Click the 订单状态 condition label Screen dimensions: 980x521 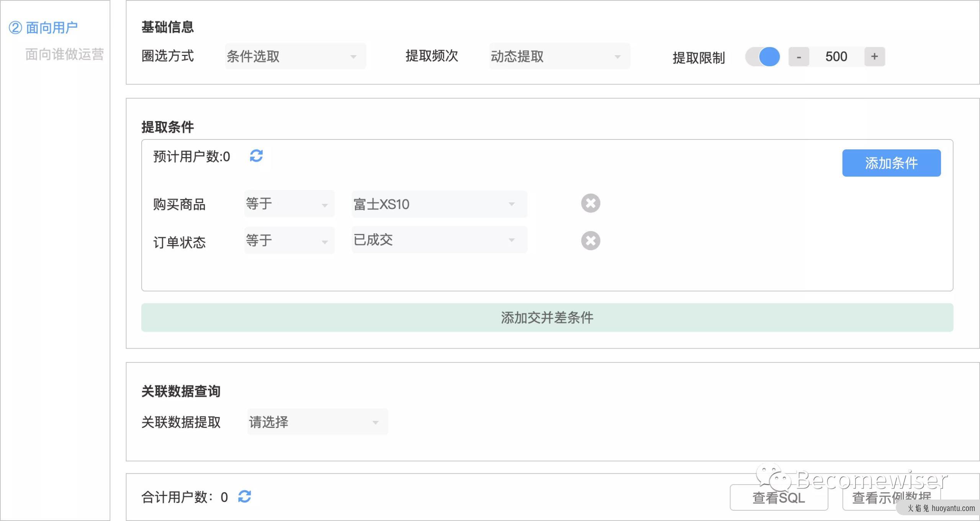[x=180, y=242]
